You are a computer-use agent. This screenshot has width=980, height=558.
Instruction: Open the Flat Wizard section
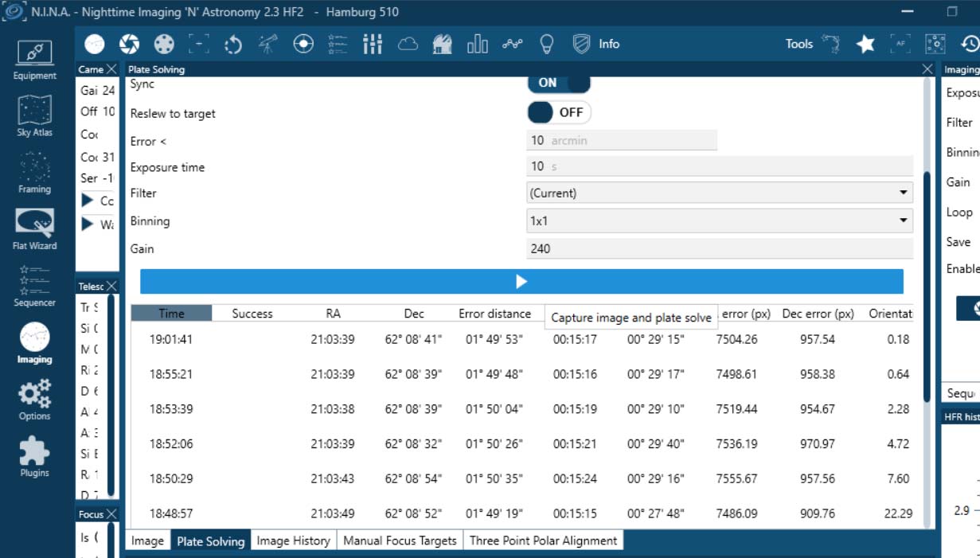pyautogui.click(x=35, y=229)
